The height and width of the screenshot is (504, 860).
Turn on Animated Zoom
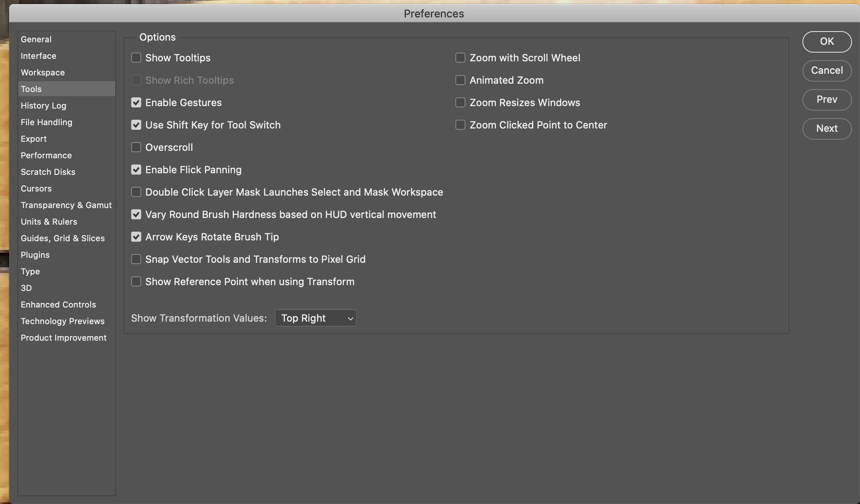(x=460, y=80)
